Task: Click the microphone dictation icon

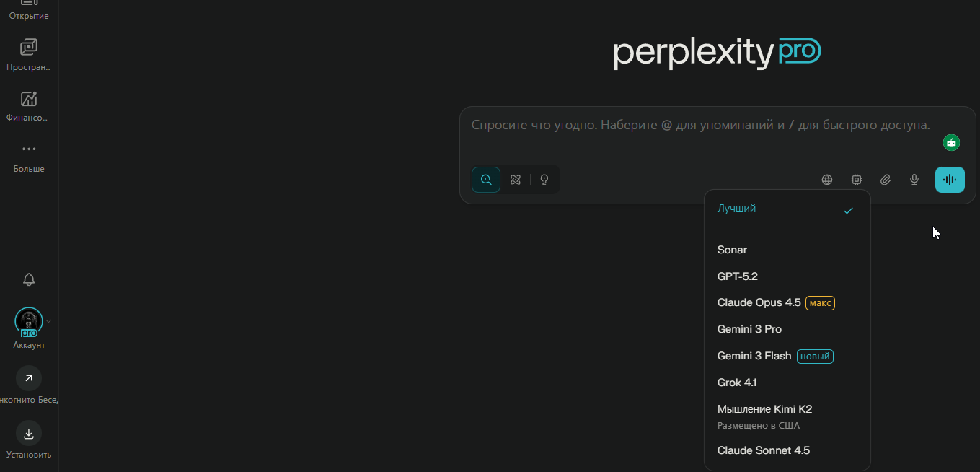Action: coord(914,180)
